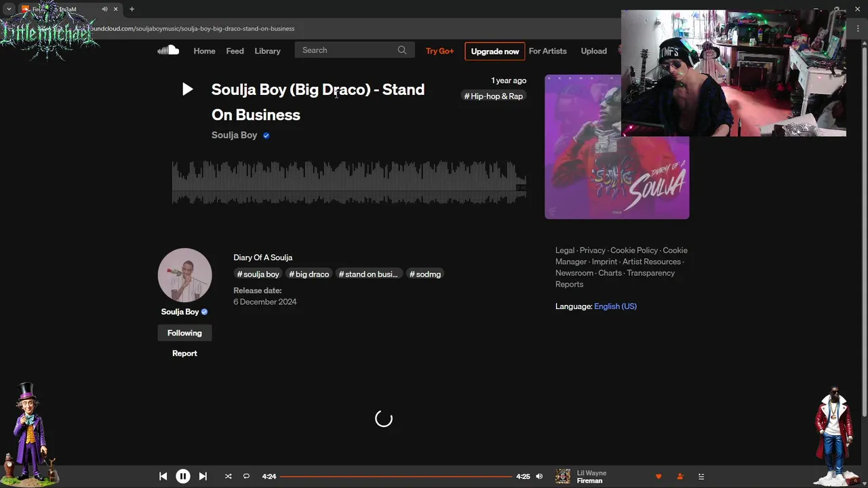The height and width of the screenshot is (488, 868).
Task: Change language via English (US) link
Action: click(615, 306)
